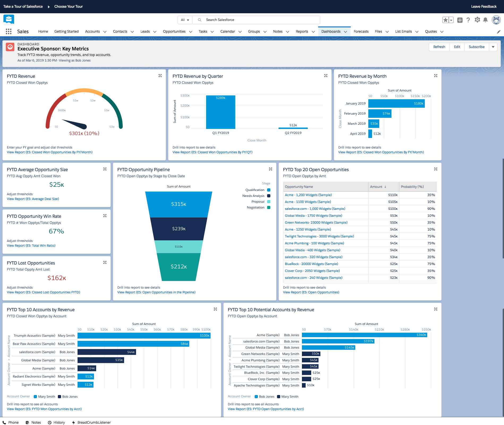This screenshot has height=425, width=504.
Task: Open Setup via the gear icon
Action: tap(477, 20)
